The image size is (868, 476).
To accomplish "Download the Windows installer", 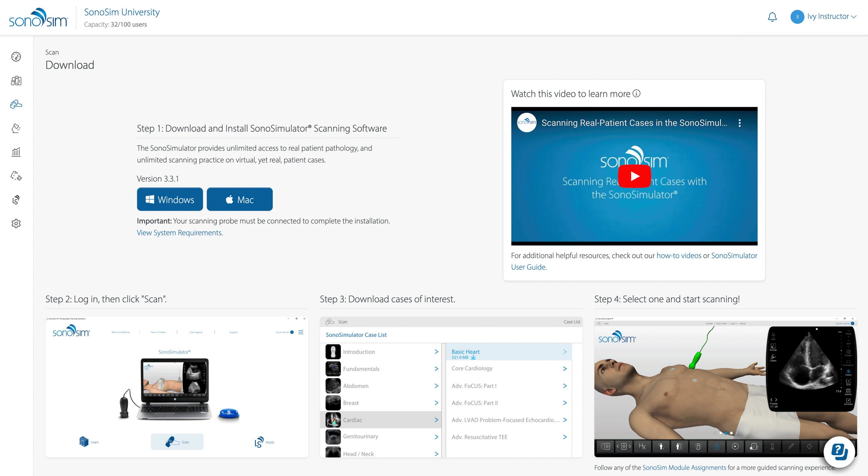I will coord(170,199).
